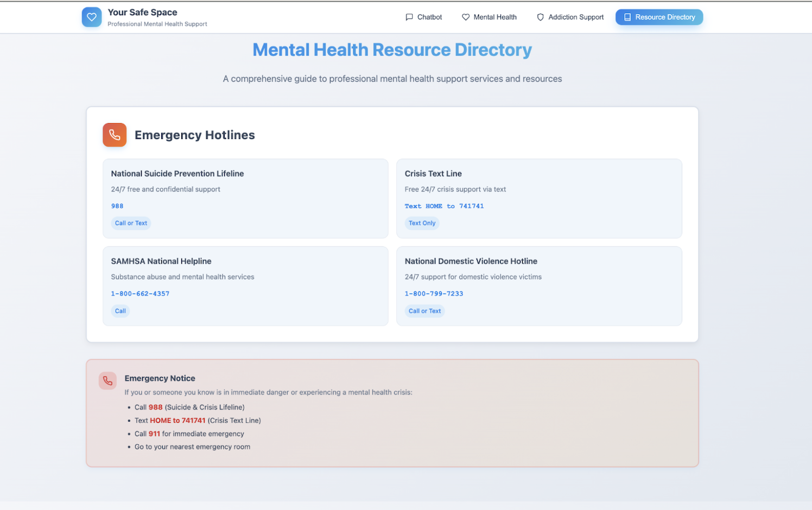Click the orange phone icon by Emergency Hotlines
This screenshot has width=812, height=510.
pyautogui.click(x=115, y=135)
